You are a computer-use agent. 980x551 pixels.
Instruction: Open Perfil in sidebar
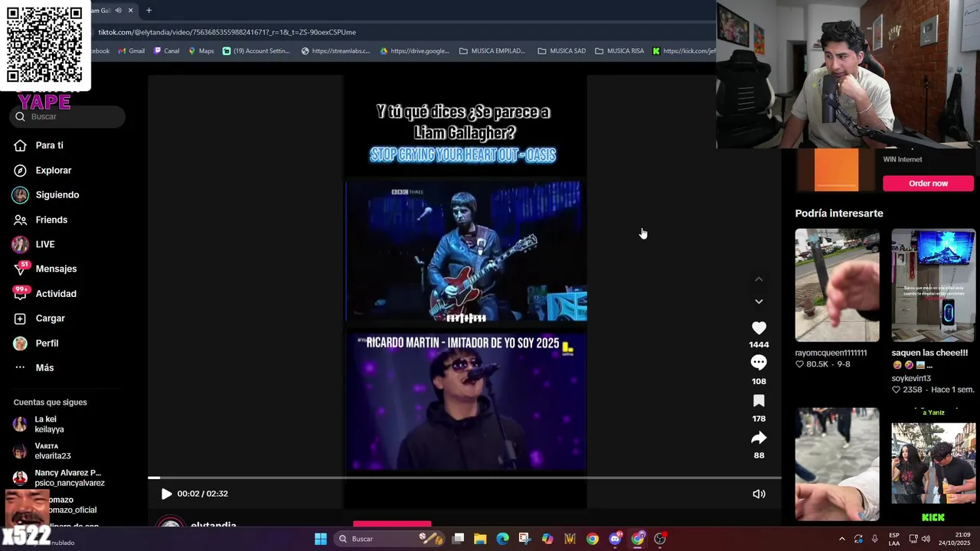click(47, 343)
